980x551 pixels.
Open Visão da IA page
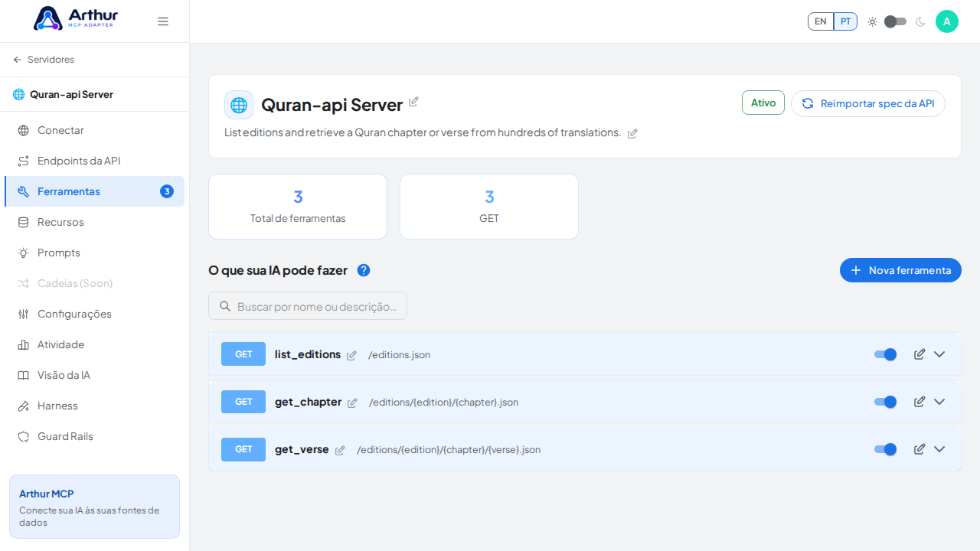(94, 375)
